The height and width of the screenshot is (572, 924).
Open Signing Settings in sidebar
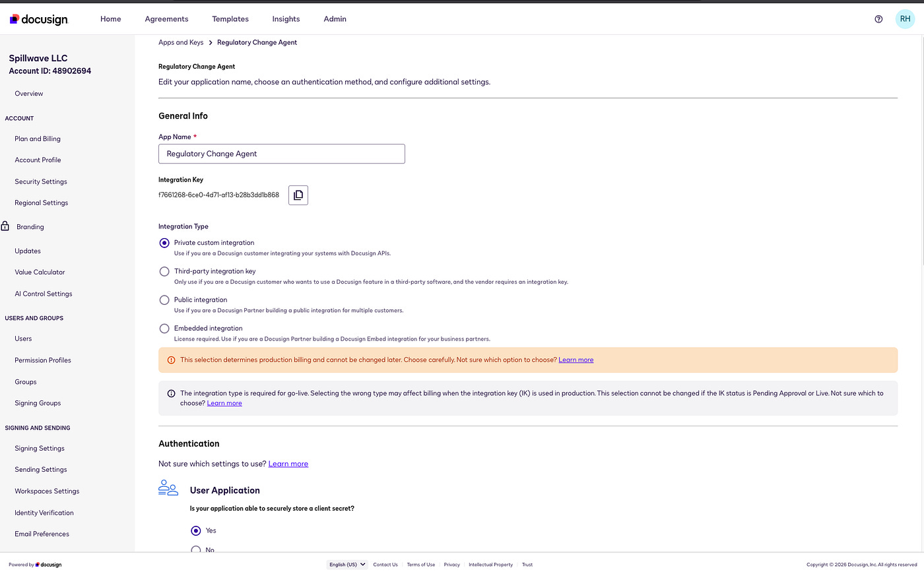click(40, 449)
